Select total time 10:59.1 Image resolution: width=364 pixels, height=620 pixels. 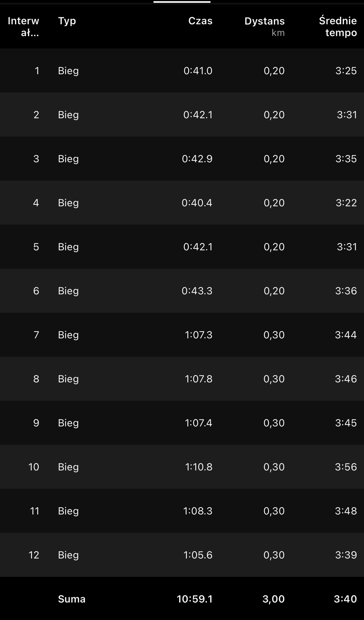195,599
